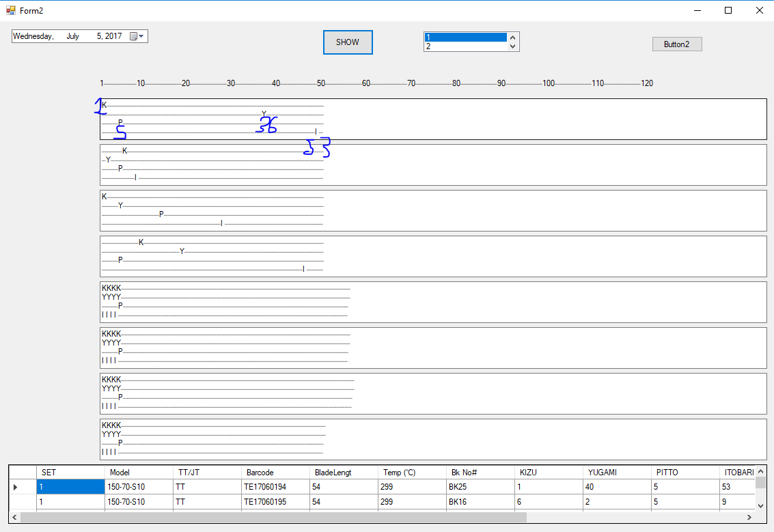This screenshot has width=774, height=532.
Task: Click the KIZU column header
Action: tap(549, 473)
